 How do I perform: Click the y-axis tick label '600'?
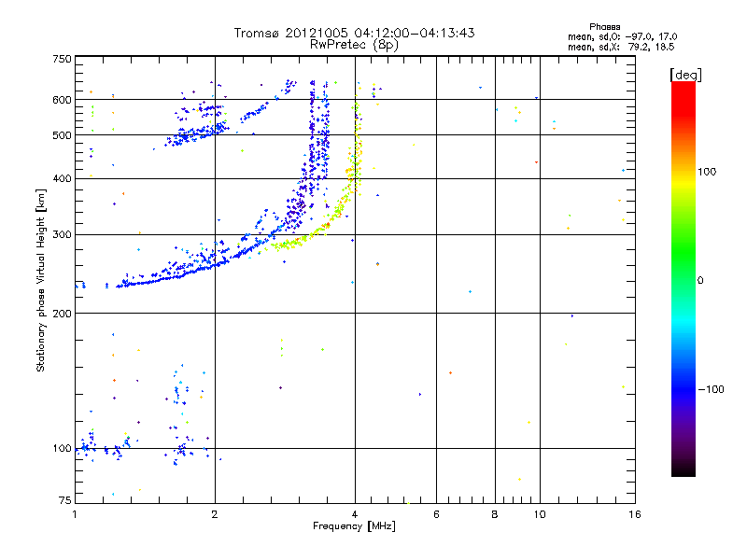click(62, 100)
